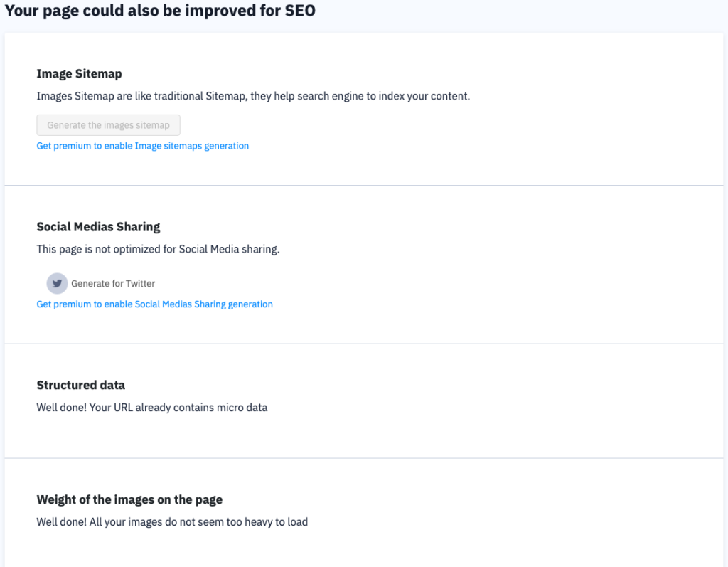Select the "Social Medias Sharing" section heading
Screen dimensions: 728x567
pyautogui.click(x=98, y=227)
